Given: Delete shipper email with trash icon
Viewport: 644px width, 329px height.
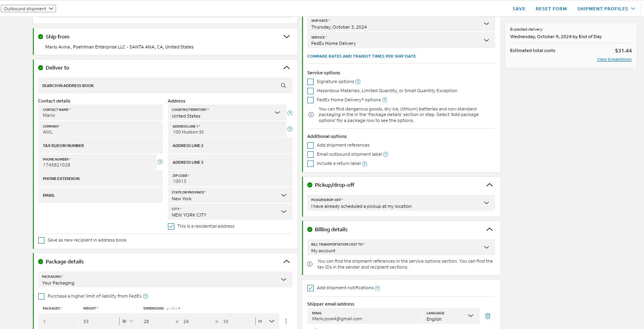Looking at the screenshot, I should (488, 316).
